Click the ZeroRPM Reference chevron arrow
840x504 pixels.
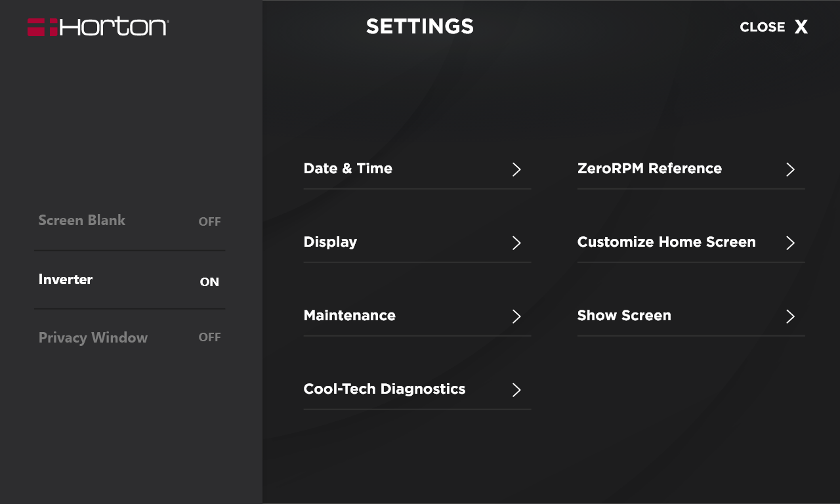pyautogui.click(x=790, y=169)
